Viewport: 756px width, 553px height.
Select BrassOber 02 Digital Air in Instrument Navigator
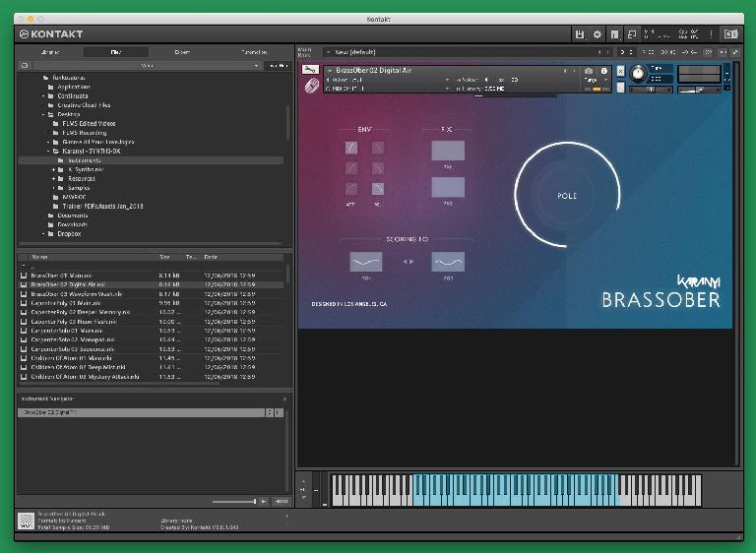coord(142,412)
